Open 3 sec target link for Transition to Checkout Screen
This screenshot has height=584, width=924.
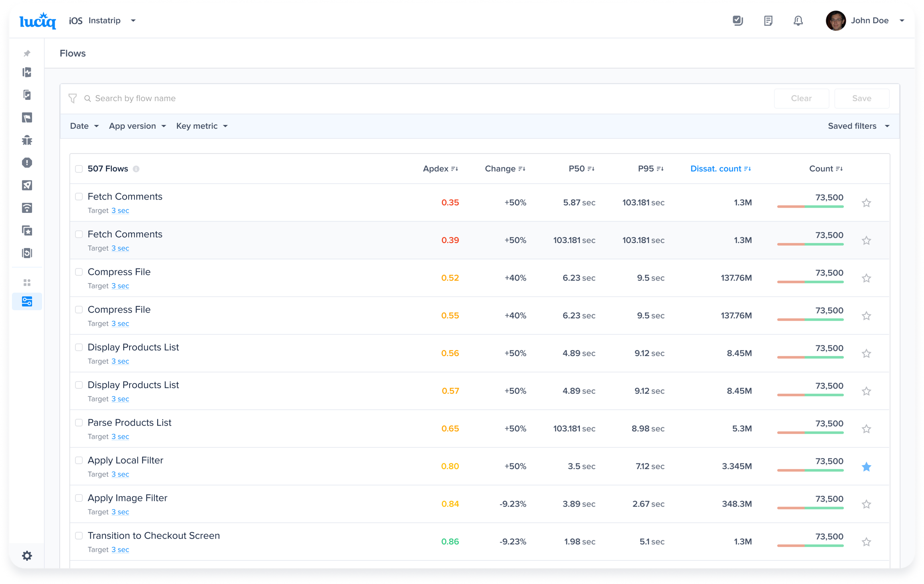click(x=120, y=550)
